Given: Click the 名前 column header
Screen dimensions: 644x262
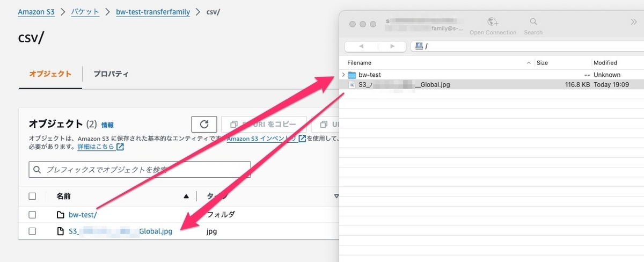Looking at the screenshot, I should click(x=63, y=196).
